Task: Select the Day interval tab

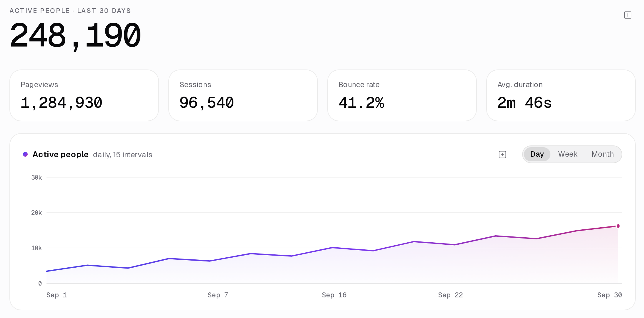Action: [x=537, y=154]
